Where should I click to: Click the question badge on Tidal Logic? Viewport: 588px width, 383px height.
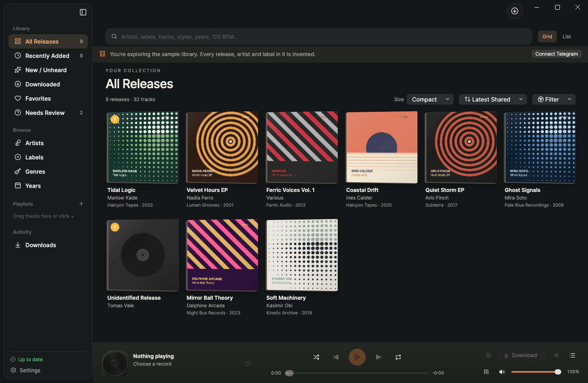pyautogui.click(x=115, y=119)
